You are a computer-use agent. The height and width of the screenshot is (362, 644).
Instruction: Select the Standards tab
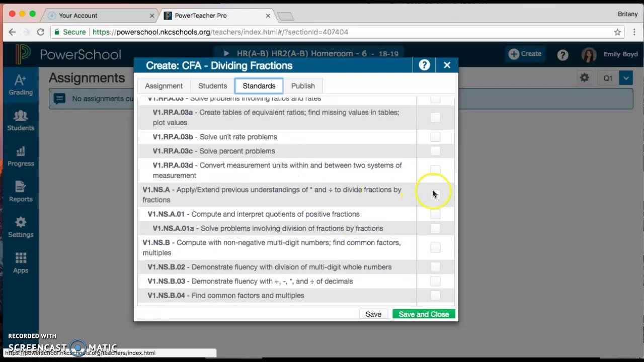point(259,86)
